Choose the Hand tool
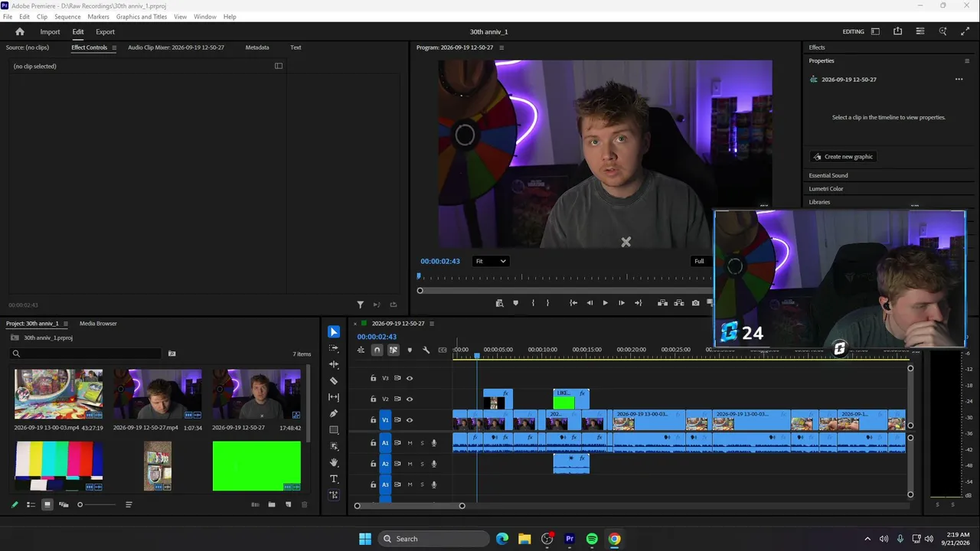The height and width of the screenshot is (551, 980). [334, 462]
